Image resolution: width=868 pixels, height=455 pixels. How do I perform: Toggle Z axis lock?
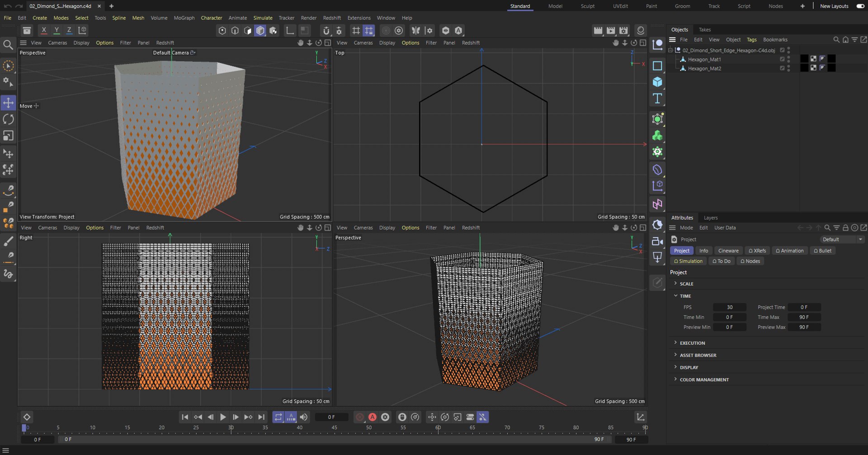tap(69, 30)
